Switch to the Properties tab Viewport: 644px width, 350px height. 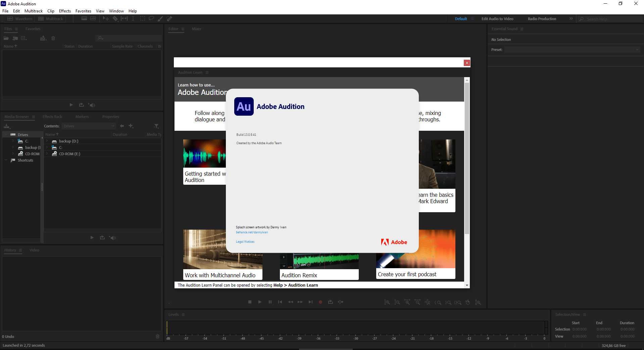coord(111,117)
